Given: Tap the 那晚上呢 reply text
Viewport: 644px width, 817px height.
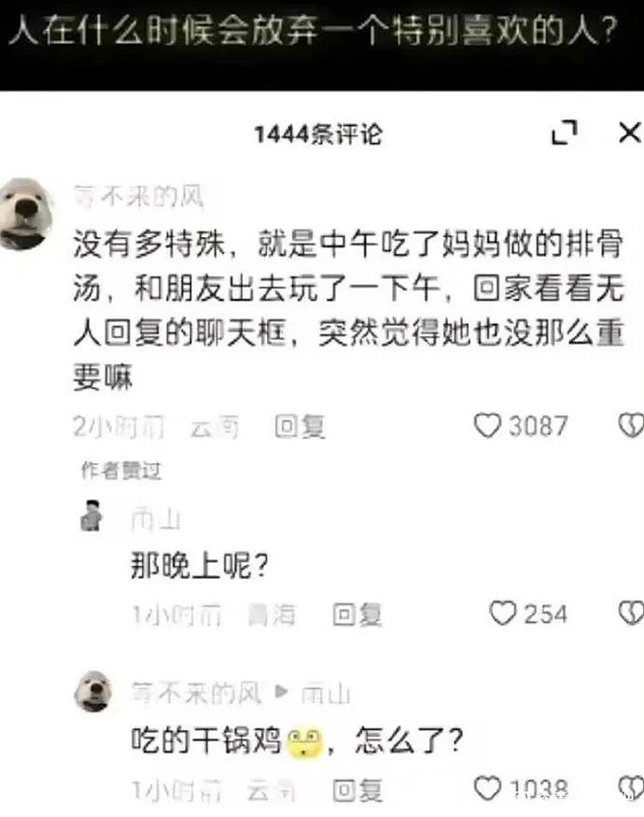Looking at the screenshot, I should pyautogui.click(x=200, y=565).
